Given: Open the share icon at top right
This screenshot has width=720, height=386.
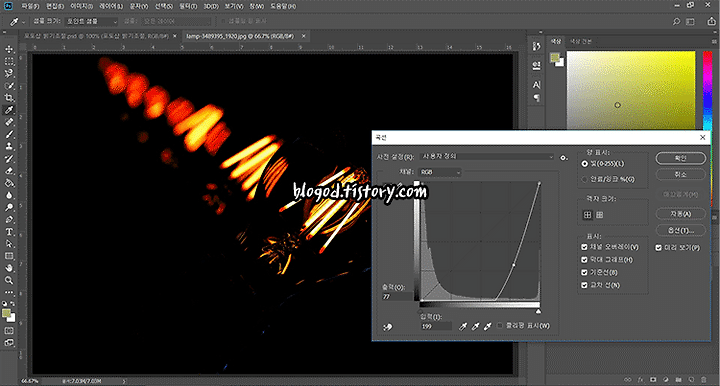Looking at the screenshot, I should coord(711,21).
